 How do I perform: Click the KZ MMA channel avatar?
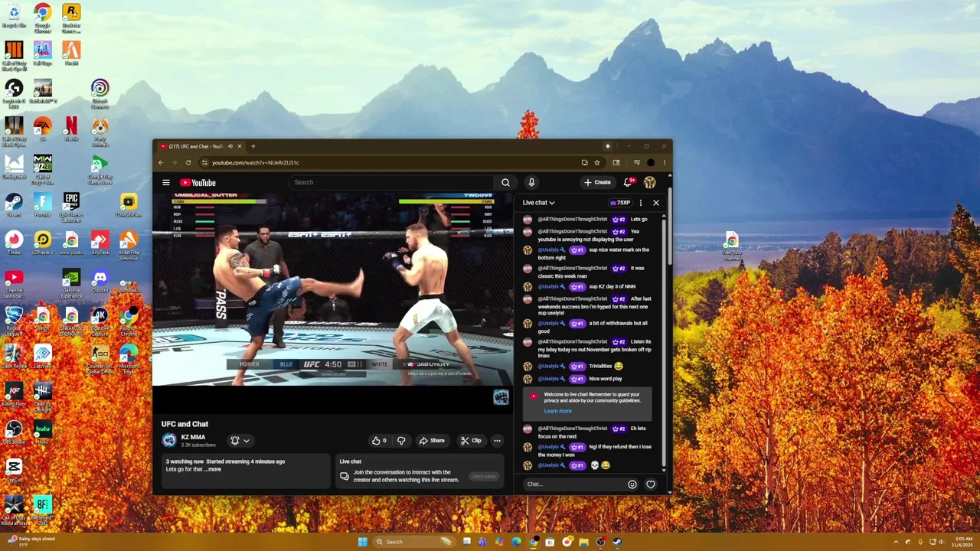click(x=169, y=440)
